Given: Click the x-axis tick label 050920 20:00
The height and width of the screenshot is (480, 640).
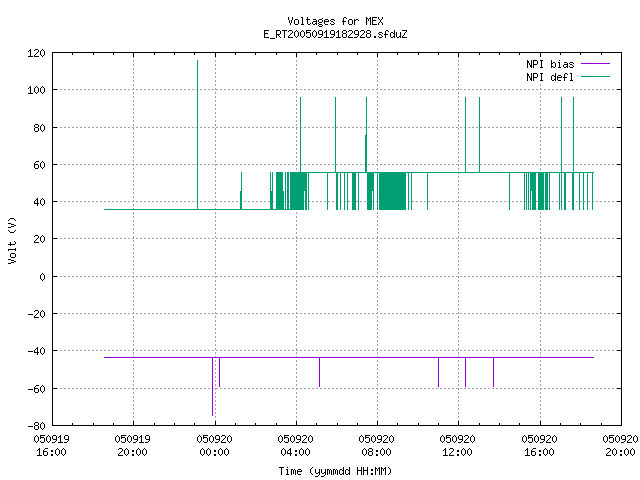Looking at the screenshot, I should (620, 445).
